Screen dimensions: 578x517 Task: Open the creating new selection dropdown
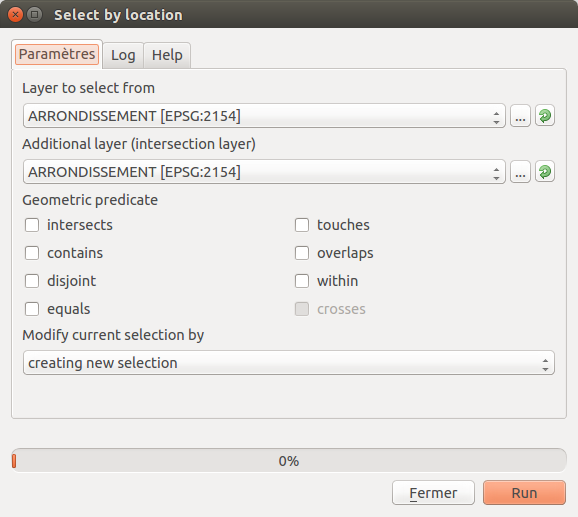pyautogui.click(x=289, y=363)
